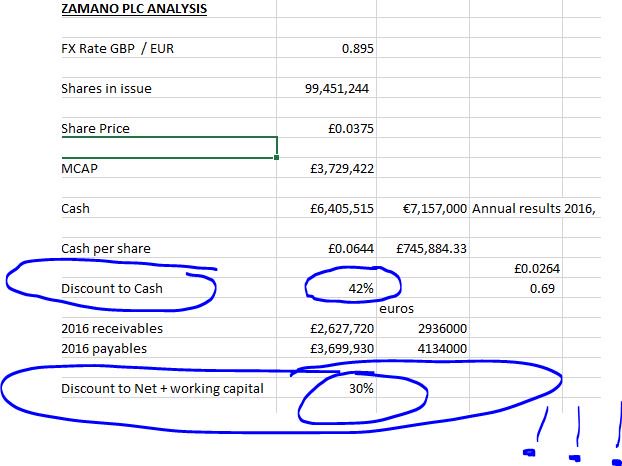This screenshot has height=466, width=622.
Task: Click the Shares in issue label
Action: coord(106,88)
